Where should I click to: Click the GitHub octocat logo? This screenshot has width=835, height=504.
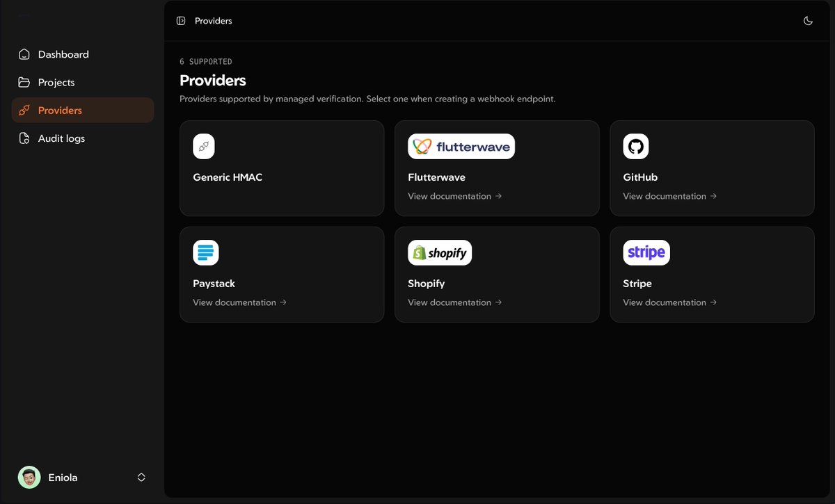[636, 147]
